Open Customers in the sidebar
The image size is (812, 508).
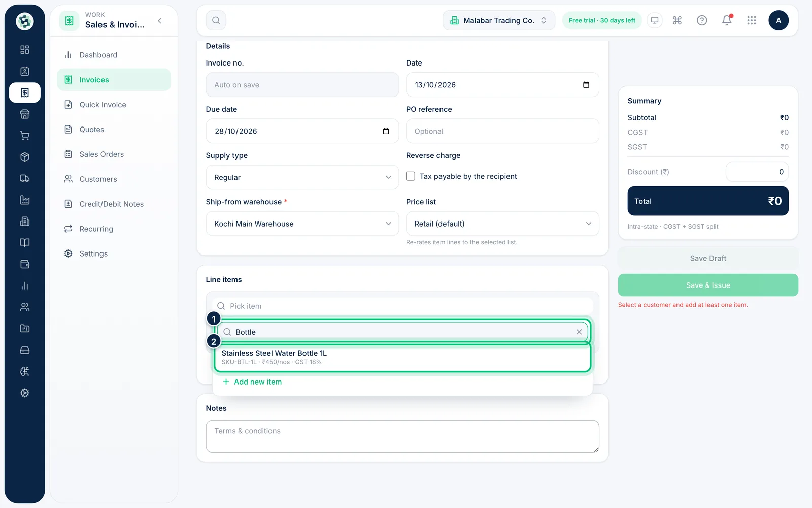pos(114,179)
